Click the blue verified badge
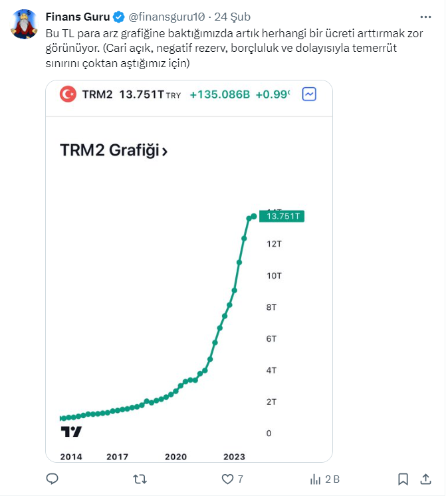This screenshot has height=496, width=448. [x=119, y=17]
